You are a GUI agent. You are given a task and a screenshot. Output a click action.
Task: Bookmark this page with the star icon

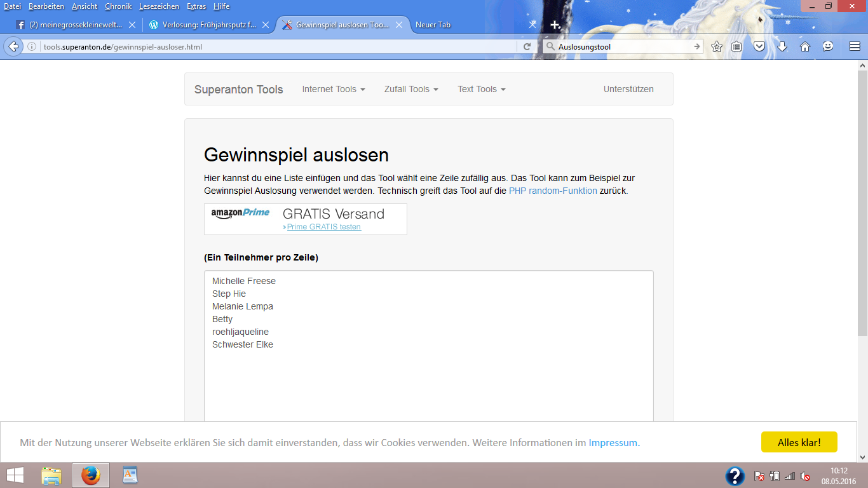point(717,46)
